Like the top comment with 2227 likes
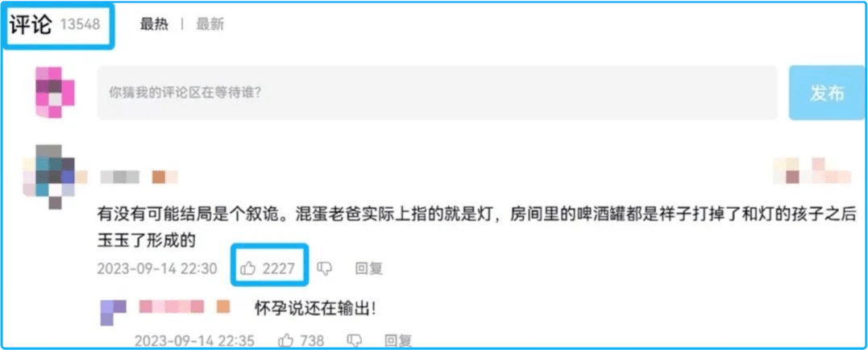This screenshot has height=350, width=868. tap(269, 269)
